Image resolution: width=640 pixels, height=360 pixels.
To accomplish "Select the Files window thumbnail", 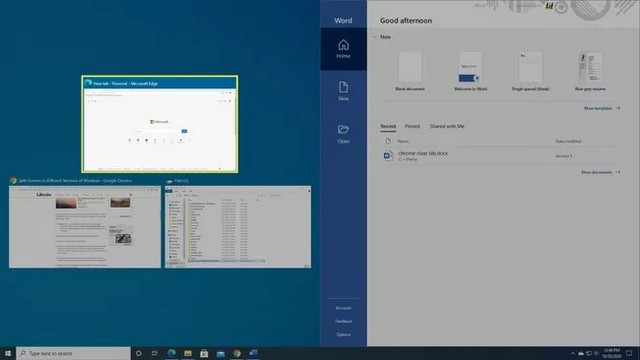I will [x=238, y=227].
